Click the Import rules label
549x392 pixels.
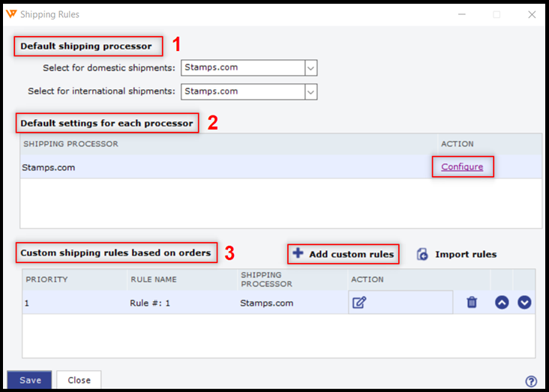466,254
